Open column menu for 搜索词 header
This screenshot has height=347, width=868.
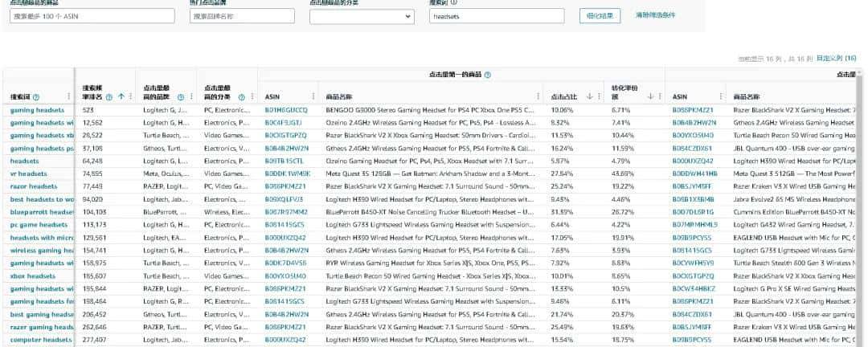[68, 96]
